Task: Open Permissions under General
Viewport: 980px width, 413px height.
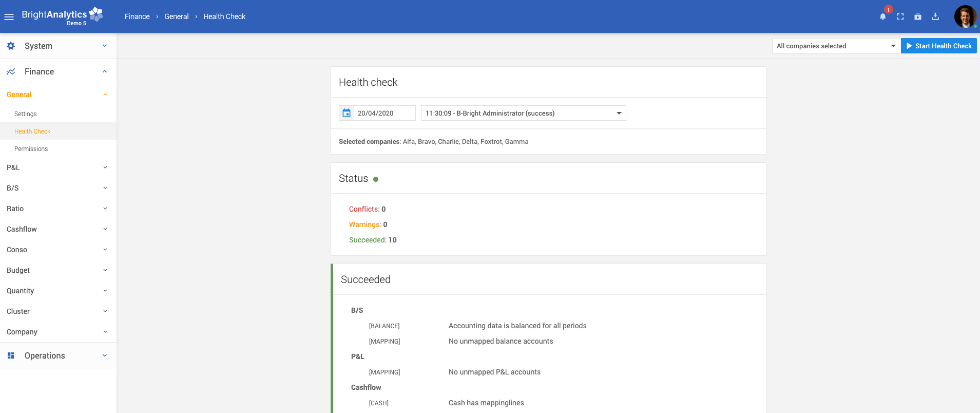Action: click(58, 149)
